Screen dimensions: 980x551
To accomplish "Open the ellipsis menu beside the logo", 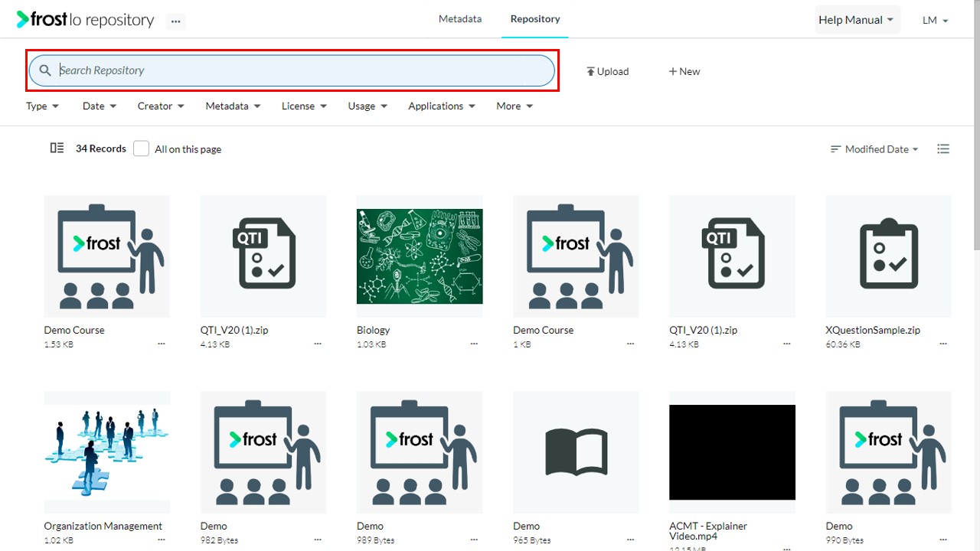I will (x=176, y=21).
